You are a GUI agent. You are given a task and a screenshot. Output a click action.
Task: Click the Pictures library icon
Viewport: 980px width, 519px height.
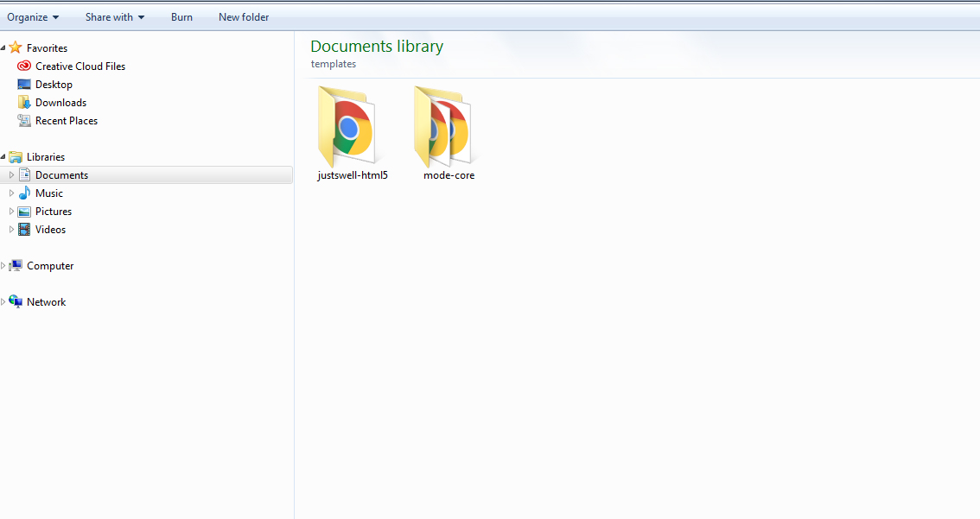click(24, 212)
